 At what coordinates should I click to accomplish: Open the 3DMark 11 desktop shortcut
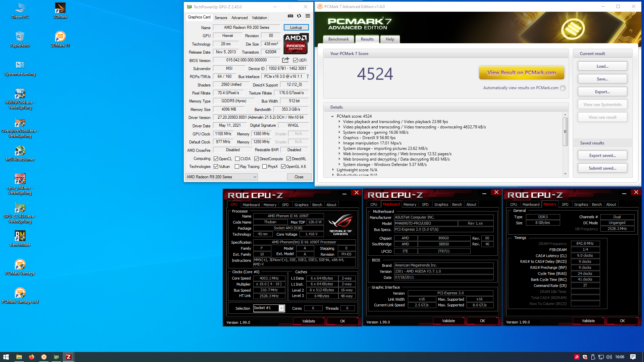pos(60,39)
